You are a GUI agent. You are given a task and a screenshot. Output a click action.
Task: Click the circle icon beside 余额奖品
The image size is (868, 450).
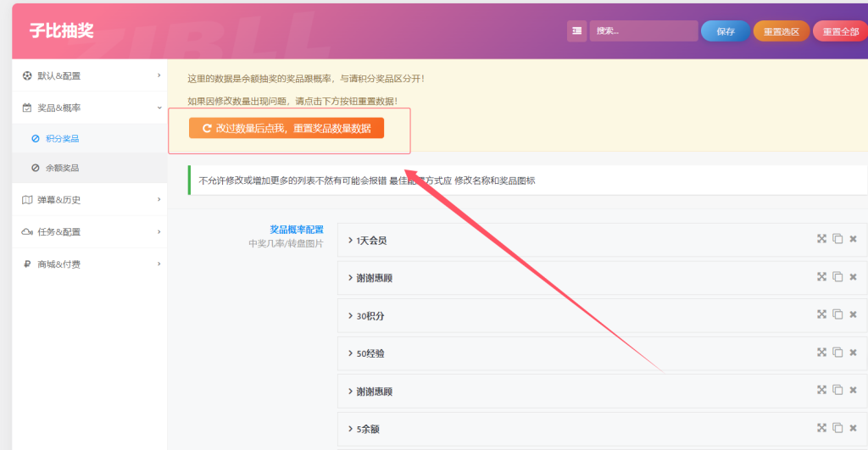(x=36, y=168)
